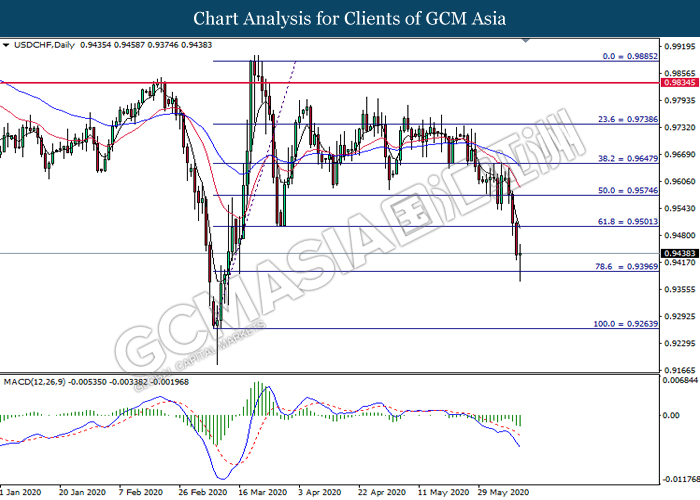The height and width of the screenshot is (500, 700).
Task: Select the Fibonacci label 38.2 = 0.96479
Action: pos(628,158)
